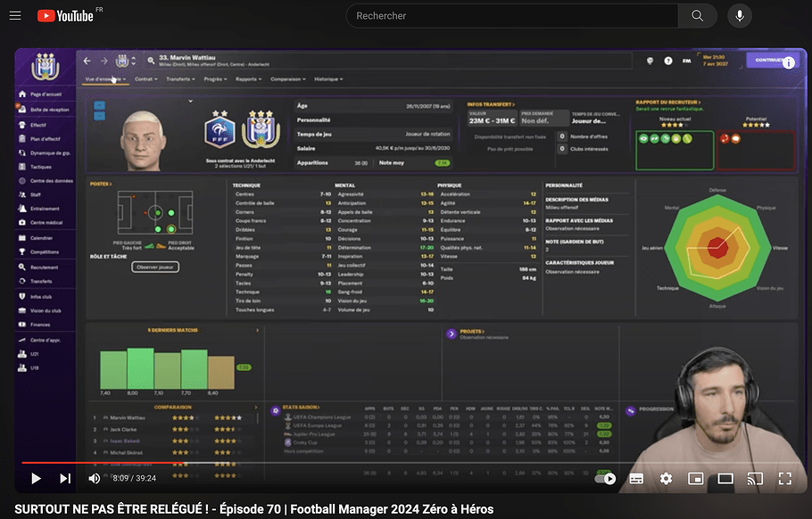812x519 pixels.
Task: Expand the Comparaison panel arrow
Action: coord(256,408)
